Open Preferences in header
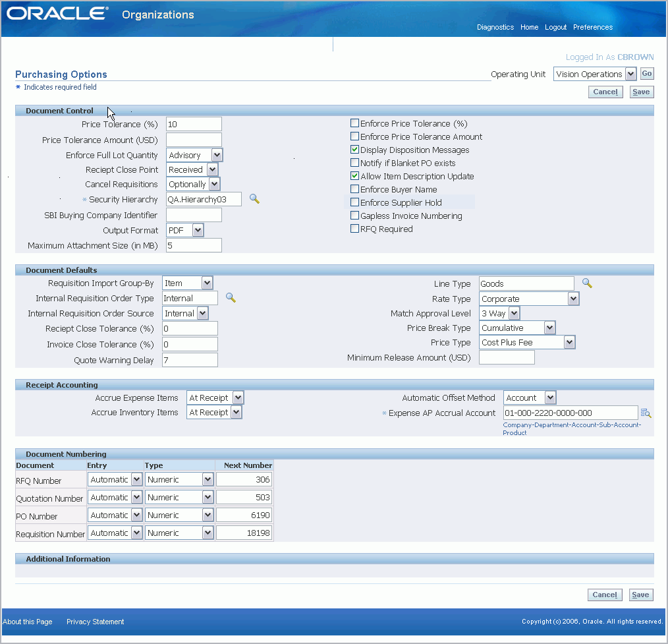 point(593,27)
